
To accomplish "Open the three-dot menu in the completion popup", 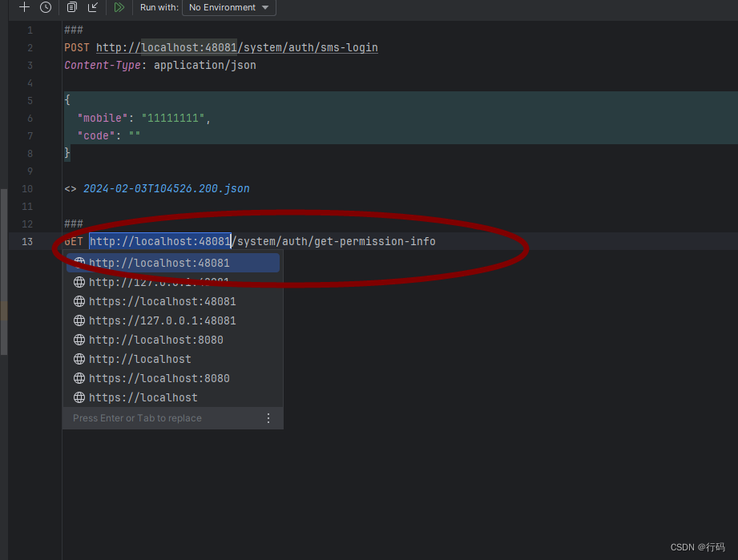I will 268,417.
